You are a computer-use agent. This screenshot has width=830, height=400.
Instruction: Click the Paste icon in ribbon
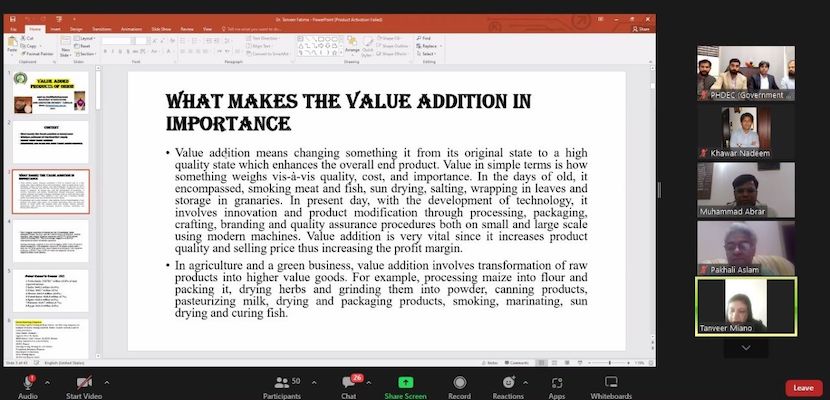(12, 45)
